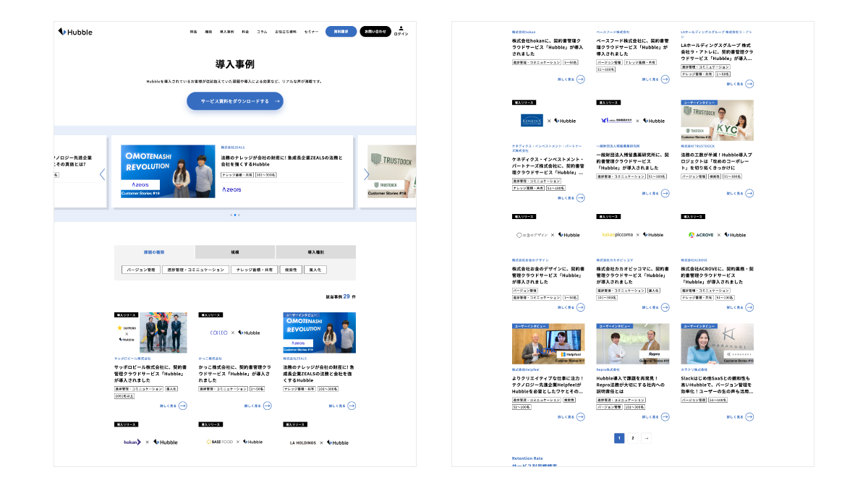Open the カラクリ interview thumbnail

pyautogui.click(x=717, y=343)
